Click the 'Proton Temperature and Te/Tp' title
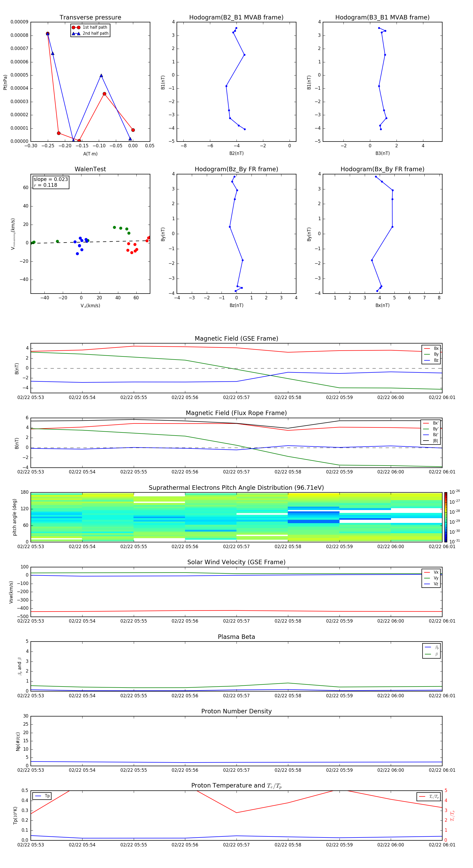 click(236, 786)
